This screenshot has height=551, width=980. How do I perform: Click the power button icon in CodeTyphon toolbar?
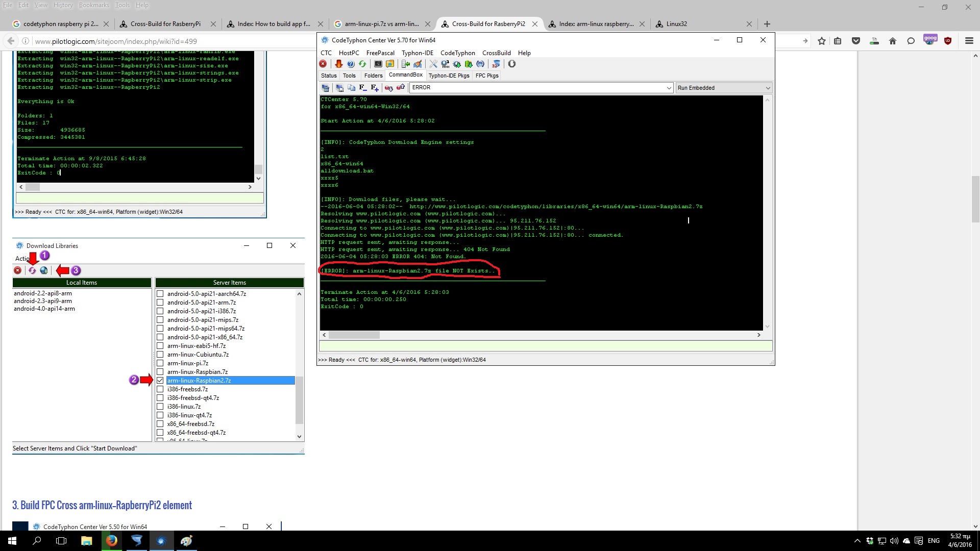pos(512,64)
